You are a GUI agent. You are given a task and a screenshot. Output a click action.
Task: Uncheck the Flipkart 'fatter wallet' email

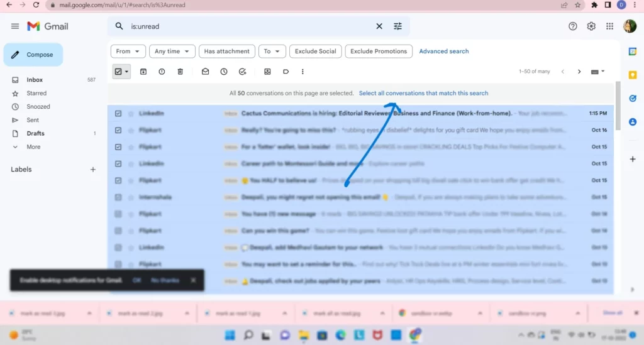coord(118,147)
